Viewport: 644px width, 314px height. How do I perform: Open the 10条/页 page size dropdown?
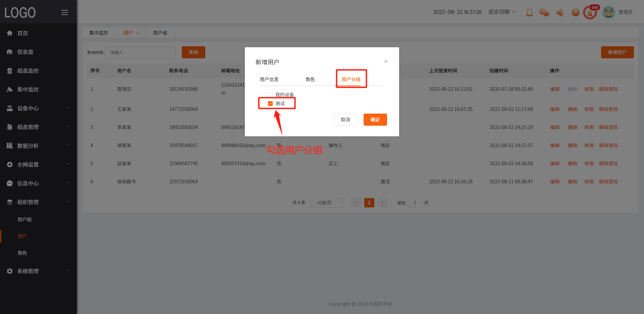coord(327,203)
